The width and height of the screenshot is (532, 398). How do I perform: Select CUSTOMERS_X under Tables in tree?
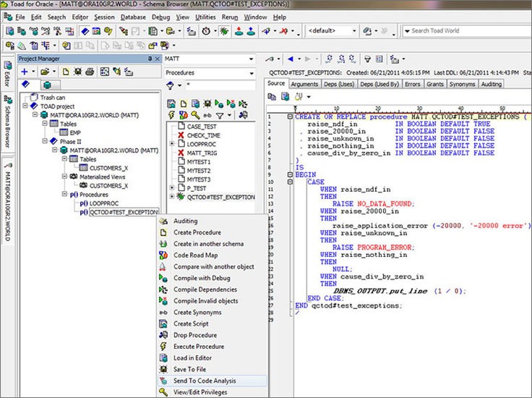tap(108, 168)
